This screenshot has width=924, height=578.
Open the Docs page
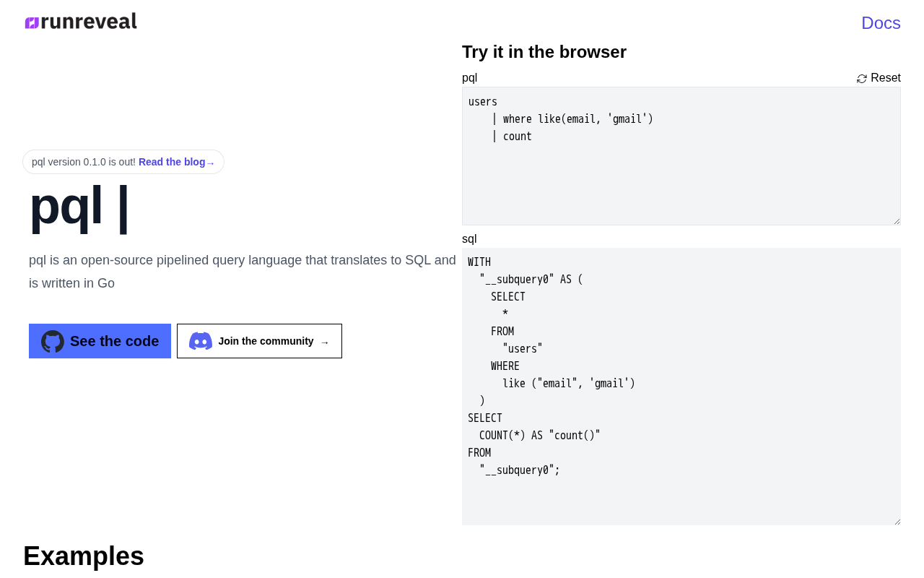coord(881,23)
